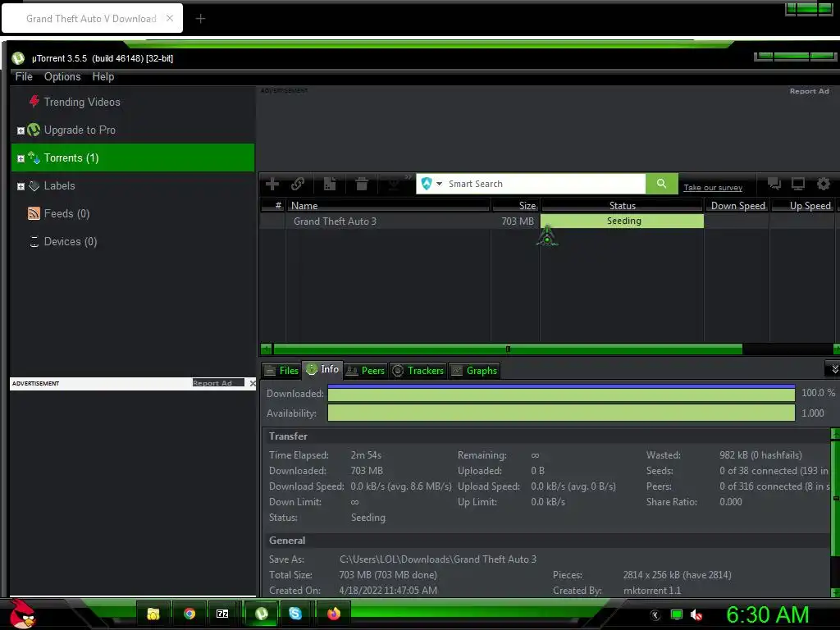The image size is (840, 630).
Task: Switch to the Peers tab
Action: [x=366, y=370]
